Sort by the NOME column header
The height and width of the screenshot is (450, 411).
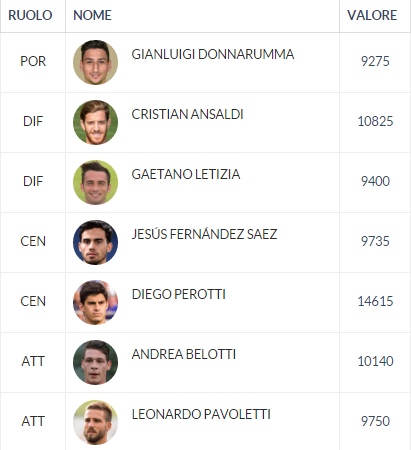click(92, 15)
